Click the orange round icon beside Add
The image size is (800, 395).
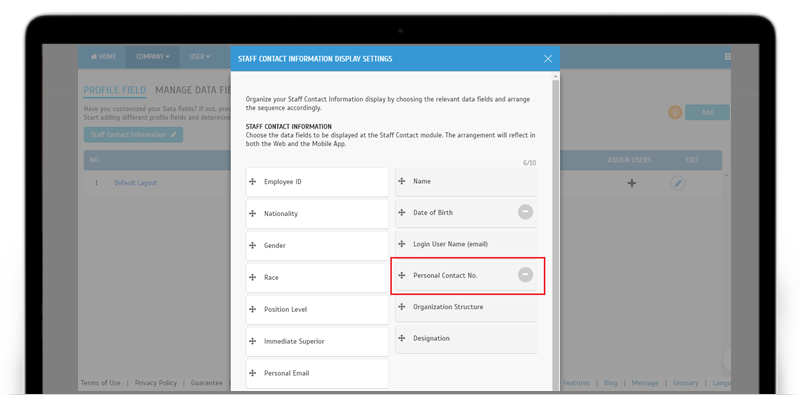point(675,112)
